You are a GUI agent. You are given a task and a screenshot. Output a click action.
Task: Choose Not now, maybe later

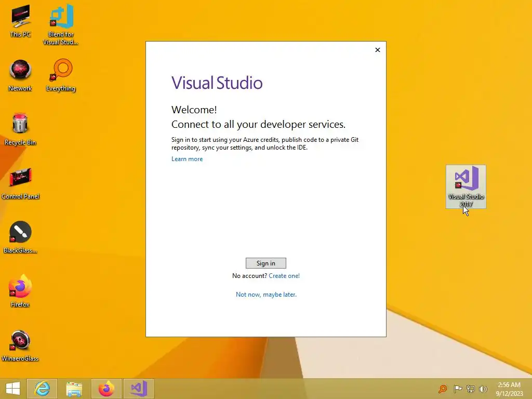(x=266, y=295)
